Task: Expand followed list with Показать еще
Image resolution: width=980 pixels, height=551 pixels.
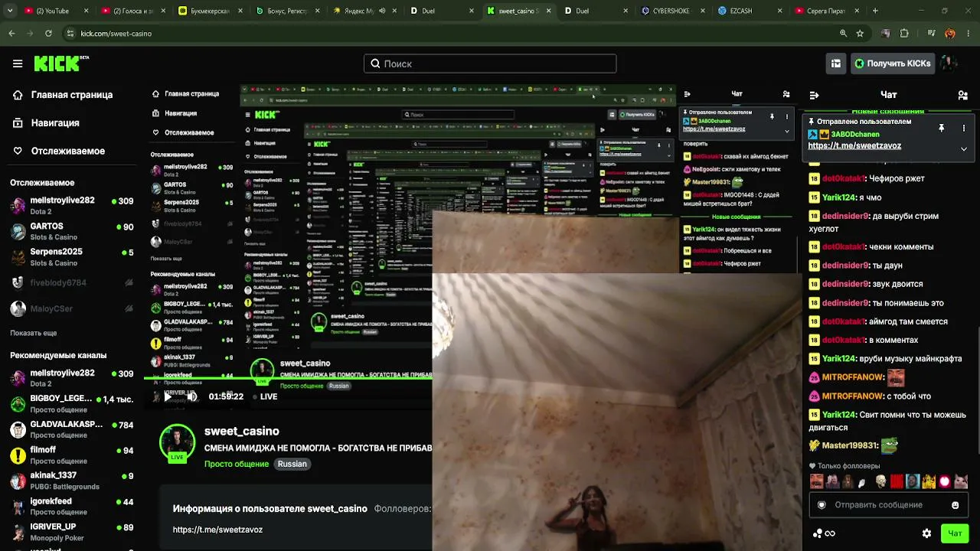Action: (34, 333)
